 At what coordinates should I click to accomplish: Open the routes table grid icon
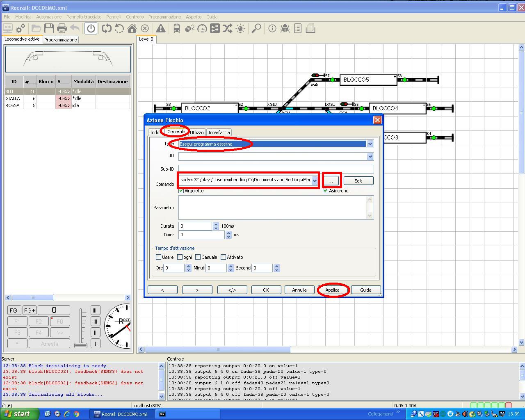(x=215, y=28)
